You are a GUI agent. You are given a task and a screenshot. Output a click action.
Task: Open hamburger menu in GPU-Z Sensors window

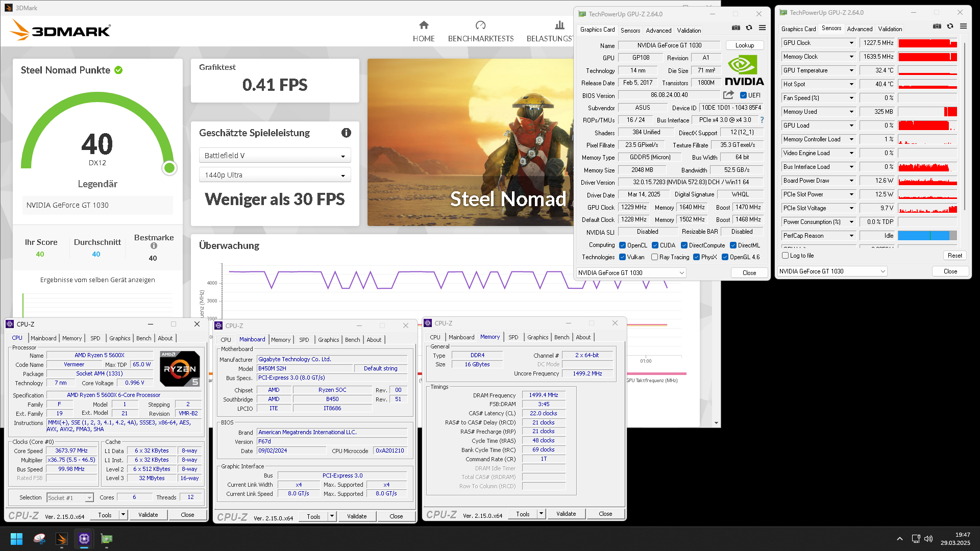[963, 27]
